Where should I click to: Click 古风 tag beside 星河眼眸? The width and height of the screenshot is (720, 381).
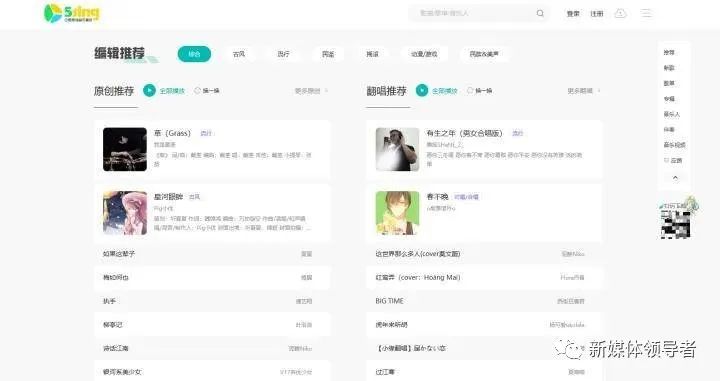(194, 196)
